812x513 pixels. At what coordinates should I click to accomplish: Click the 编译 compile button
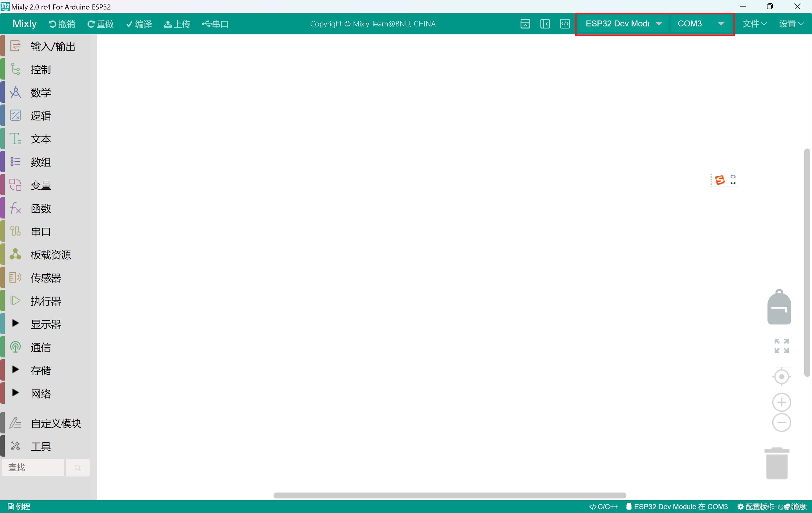(x=139, y=24)
